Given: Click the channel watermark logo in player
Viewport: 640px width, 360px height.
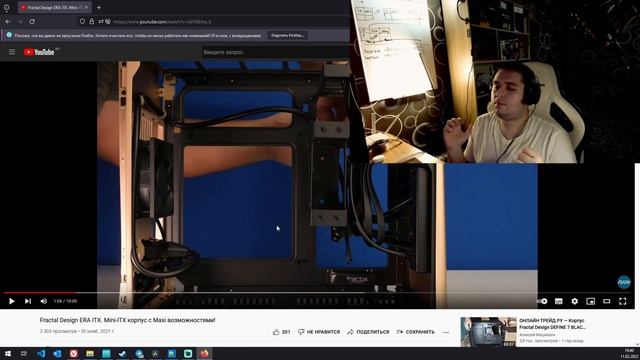Looking at the screenshot, I should 624,282.
